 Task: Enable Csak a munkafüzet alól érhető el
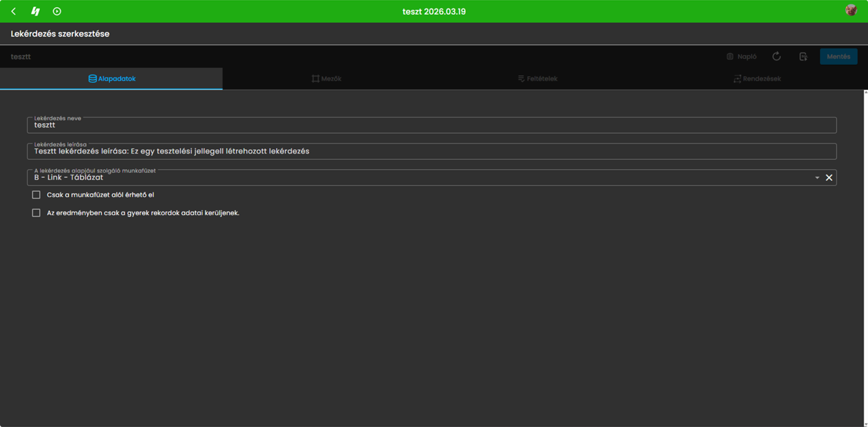pos(36,195)
